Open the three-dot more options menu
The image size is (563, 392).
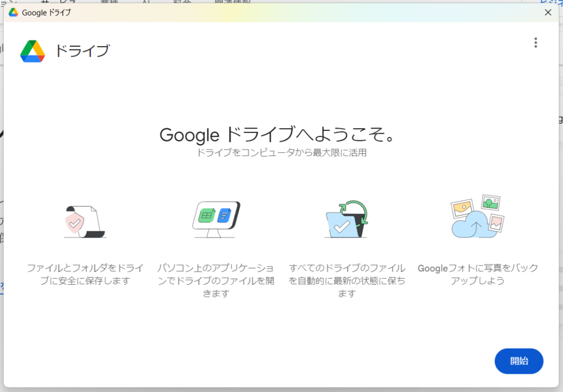click(535, 43)
